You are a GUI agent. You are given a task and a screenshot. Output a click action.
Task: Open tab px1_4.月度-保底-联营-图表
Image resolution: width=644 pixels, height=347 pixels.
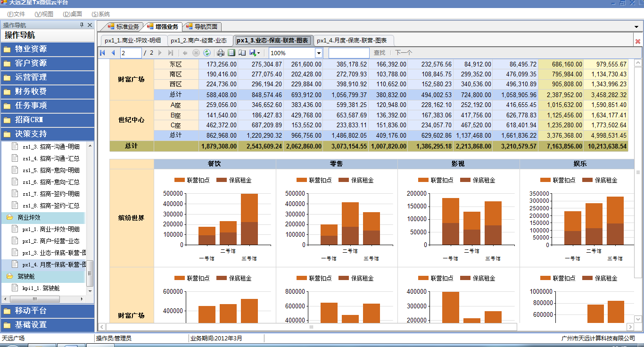tap(353, 41)
